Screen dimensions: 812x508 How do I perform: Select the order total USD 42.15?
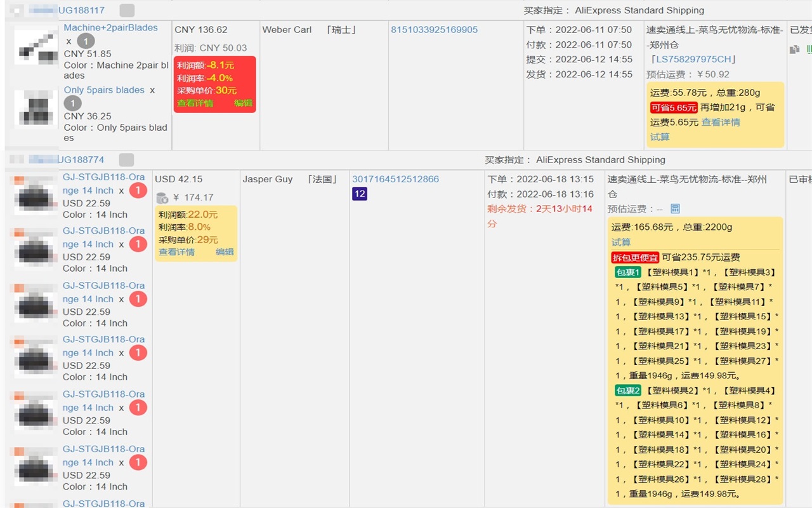[x=179, y=179]
